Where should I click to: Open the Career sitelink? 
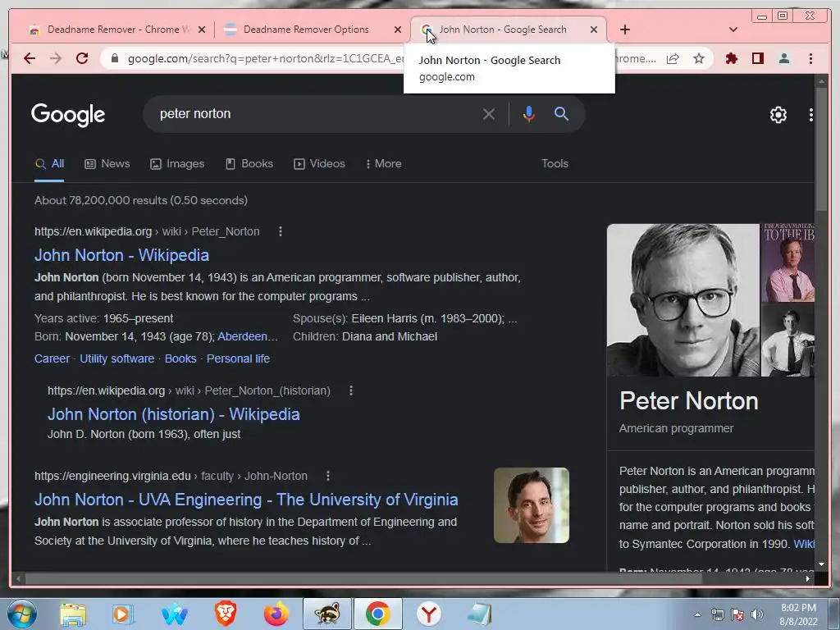pos(52,358)
